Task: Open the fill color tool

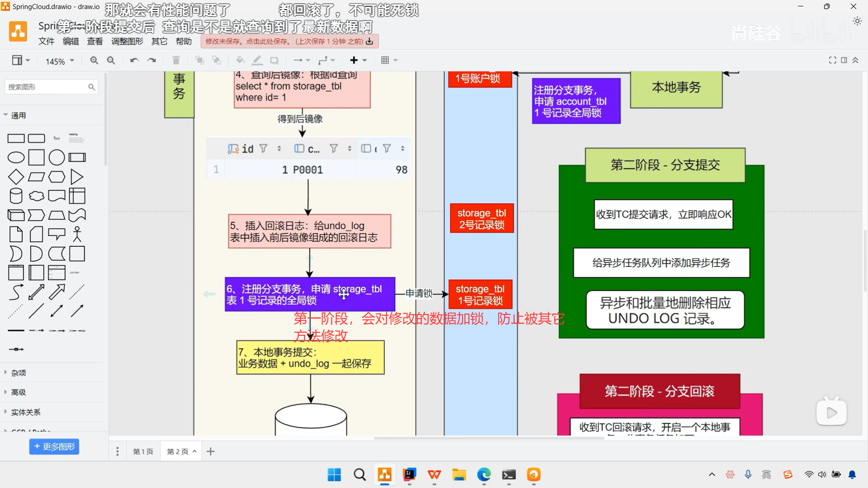Action: pyautogui.click(x=240, y=60)
